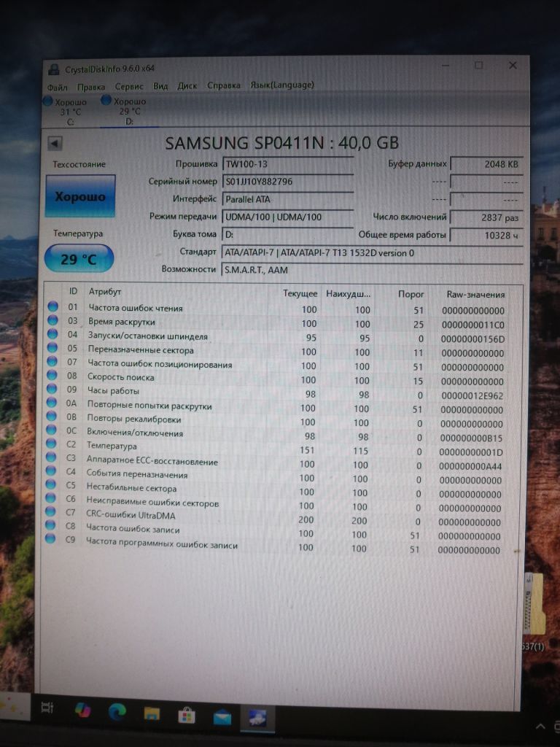Click the Режим передачи field UDMA/100
The height and width of the screenshot is (747, 560).
[287, 217]
